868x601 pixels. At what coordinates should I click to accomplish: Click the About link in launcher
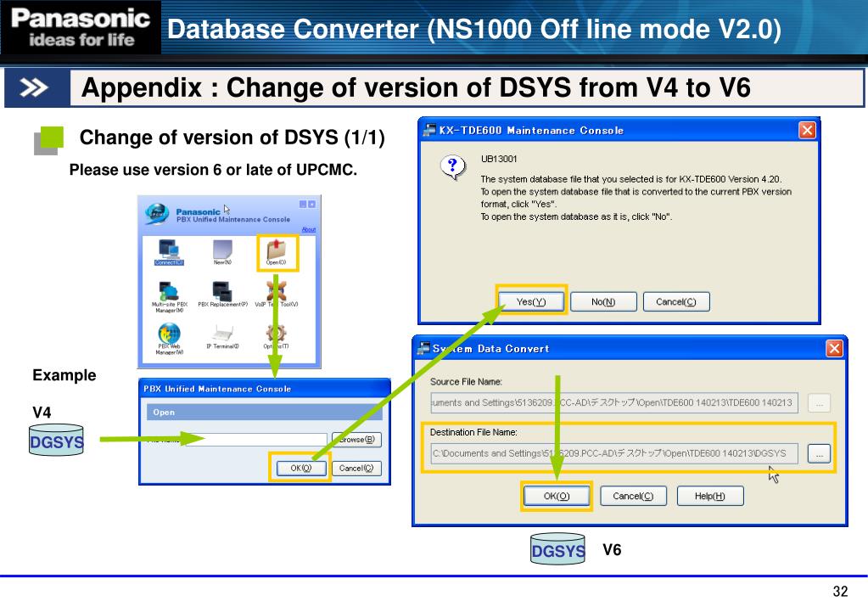[308, 229]
